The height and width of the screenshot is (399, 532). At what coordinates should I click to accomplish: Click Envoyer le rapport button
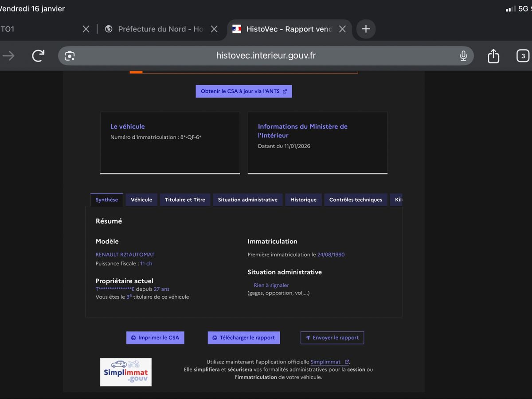(332, 337)
